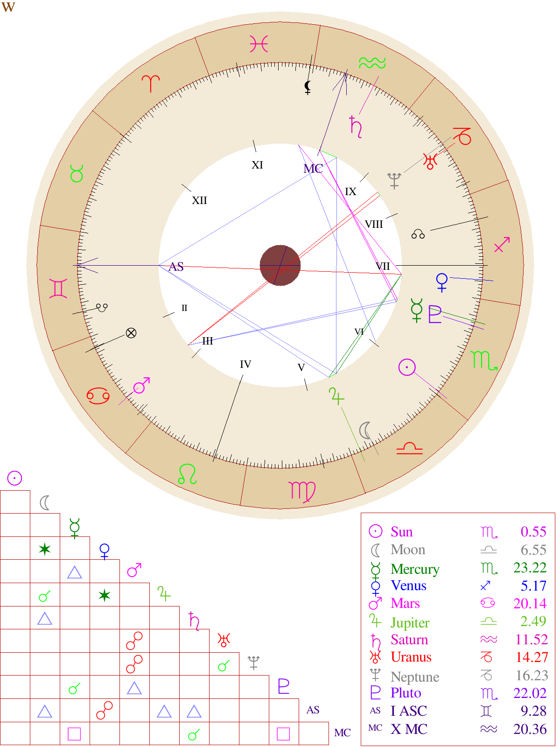Select the MC–Pluto square cell

tap(284, 734)
